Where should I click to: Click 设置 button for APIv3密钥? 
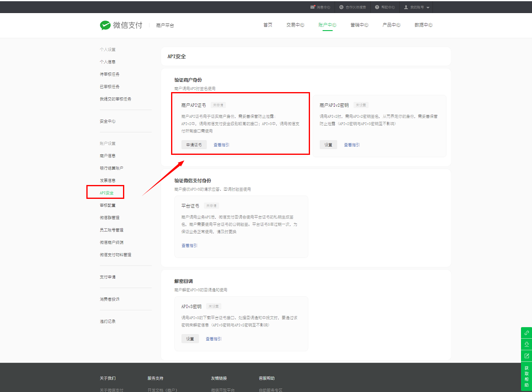[x=190, y=339]
